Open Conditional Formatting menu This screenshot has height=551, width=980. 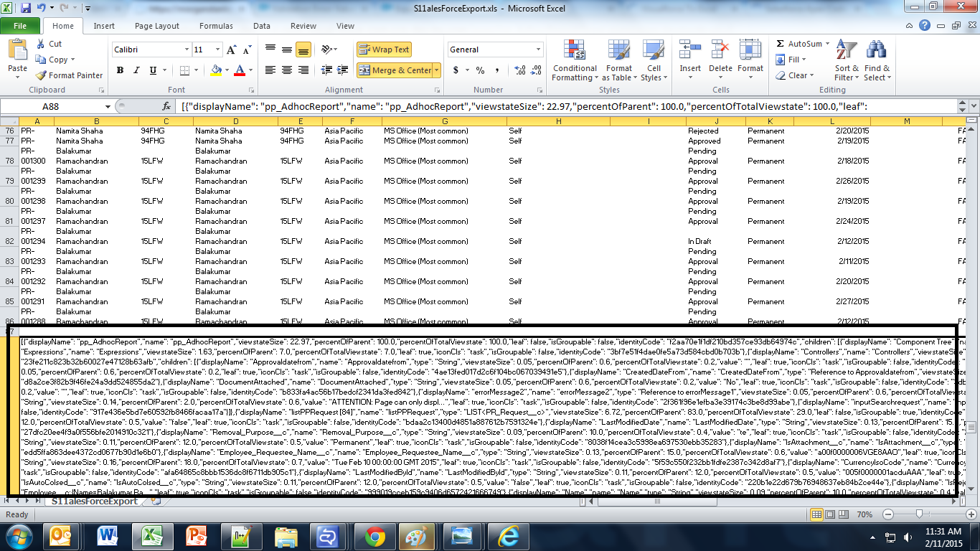pyautogui.click(x=575, y=61)
